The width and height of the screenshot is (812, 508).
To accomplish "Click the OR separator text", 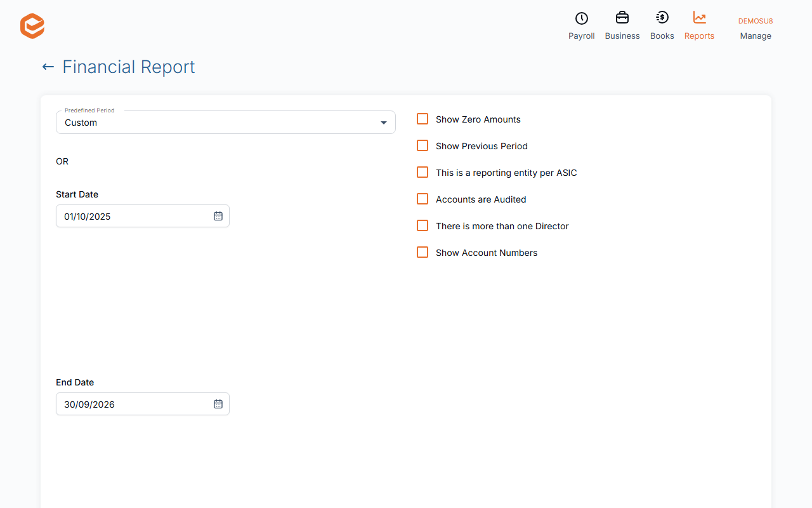I will click(62, 161).
